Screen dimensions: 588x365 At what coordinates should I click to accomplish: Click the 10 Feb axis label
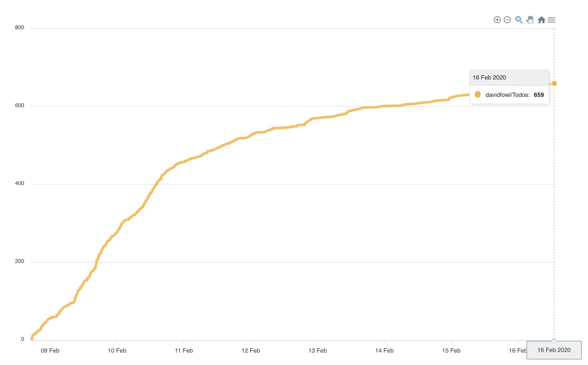pyautogui.click(x=117, y=350)
